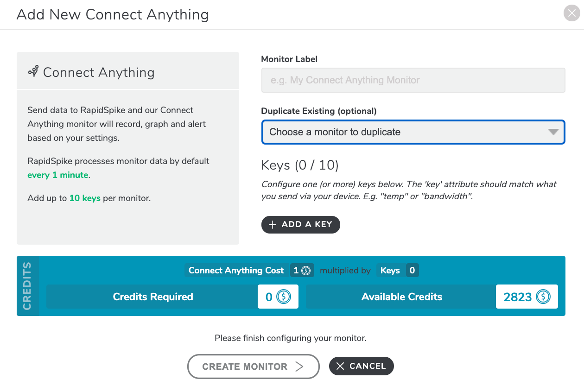Open the Choose a monitor to duplicate dropdown
This screenshot has height=392, width=584.
tap(413, 132)
